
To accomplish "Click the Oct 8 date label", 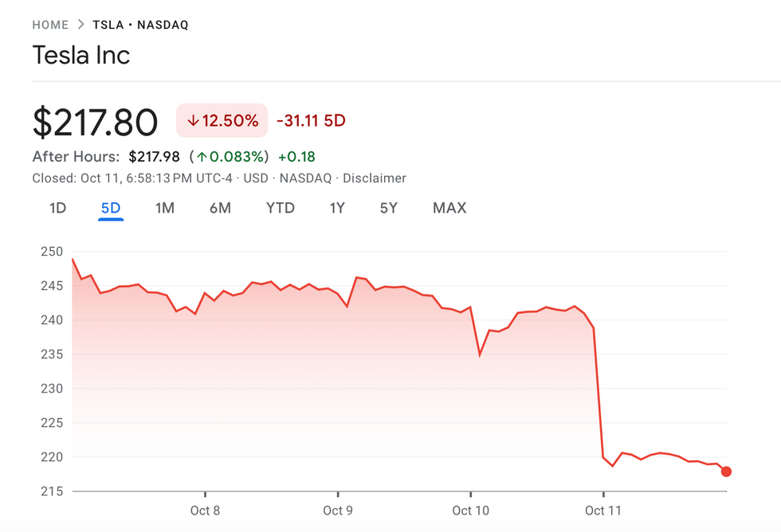I will (205, 510).
